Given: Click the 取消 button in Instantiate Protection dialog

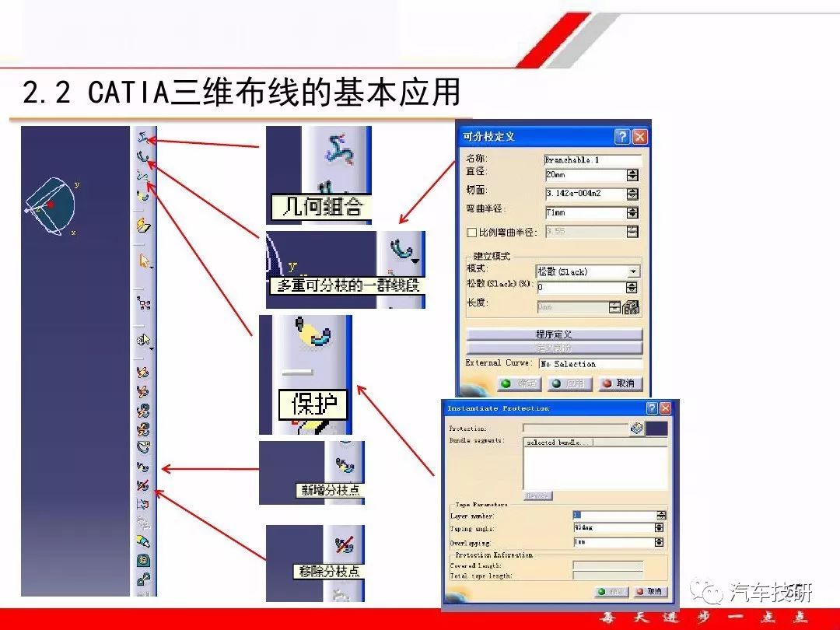Looking at the screenshot, I should [x=649, y=591].
